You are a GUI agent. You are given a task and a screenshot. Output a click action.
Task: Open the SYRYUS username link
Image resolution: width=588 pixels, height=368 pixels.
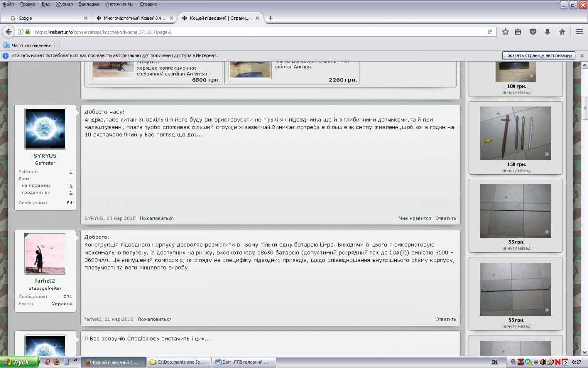click(x=45, y=156)
